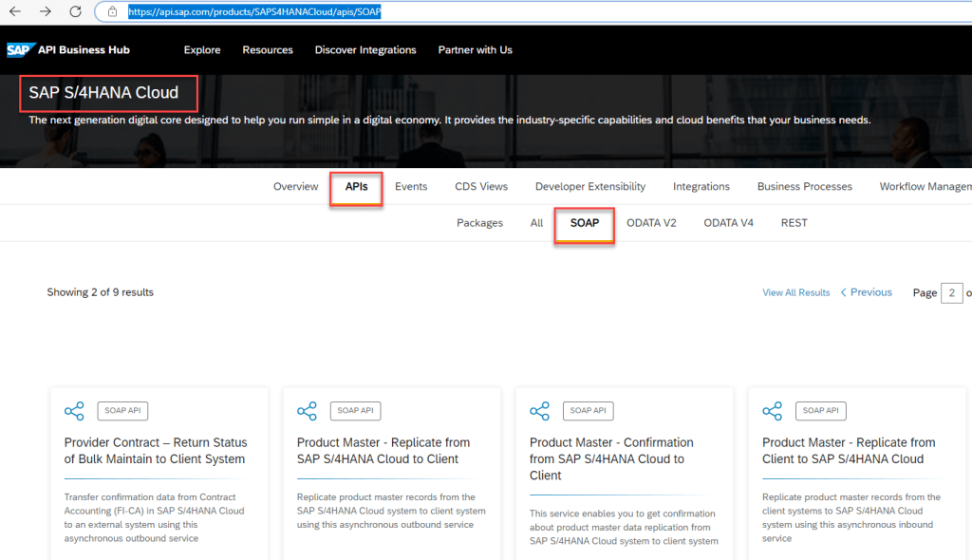The width and height of the screenshot is (972, 560).
Task: Select the ODATA V2 filter tab
Action: click(651, 223)
